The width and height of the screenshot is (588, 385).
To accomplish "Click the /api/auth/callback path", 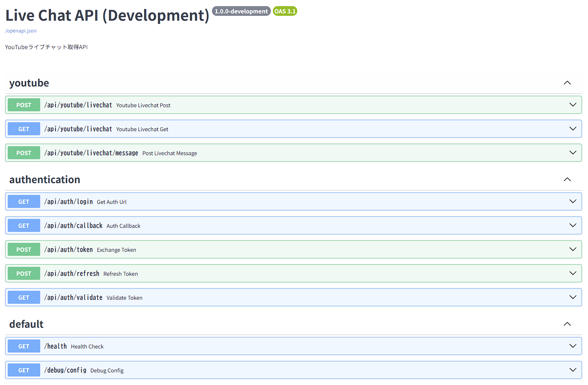I will click(73, 226).
